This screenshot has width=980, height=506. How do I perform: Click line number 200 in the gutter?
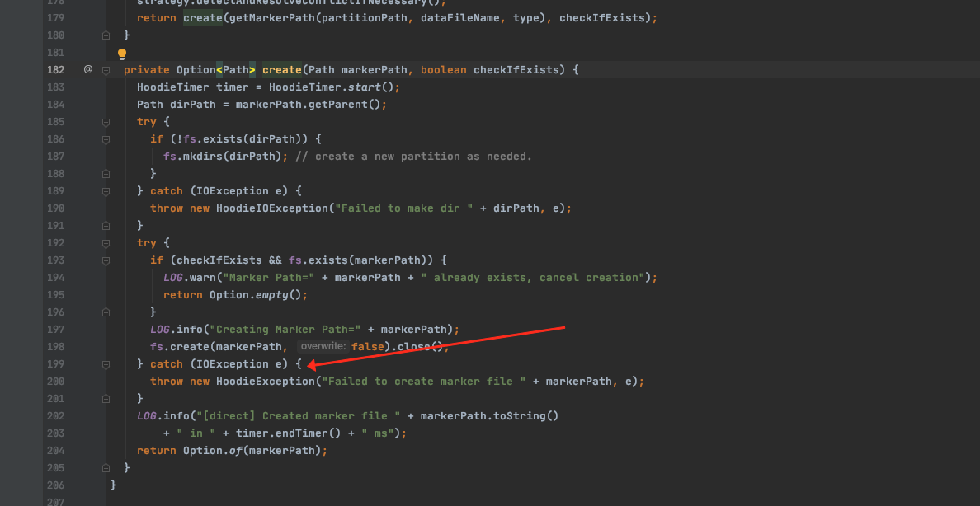(55, 381)
